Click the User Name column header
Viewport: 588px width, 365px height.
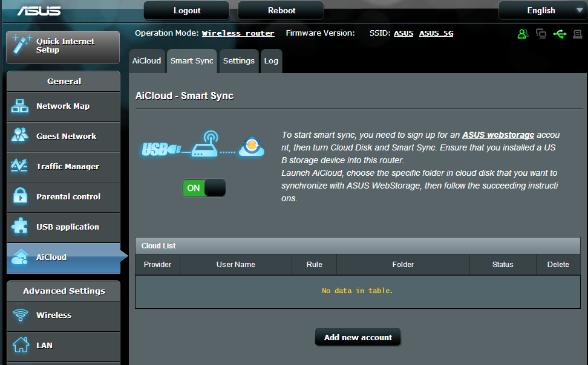[x=236, y=265]
